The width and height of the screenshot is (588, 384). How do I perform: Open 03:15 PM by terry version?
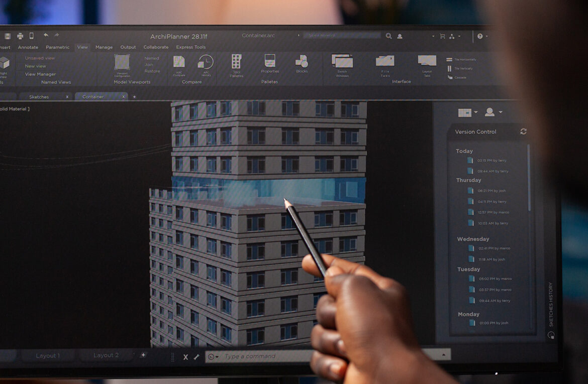click(x=487, y=160)
